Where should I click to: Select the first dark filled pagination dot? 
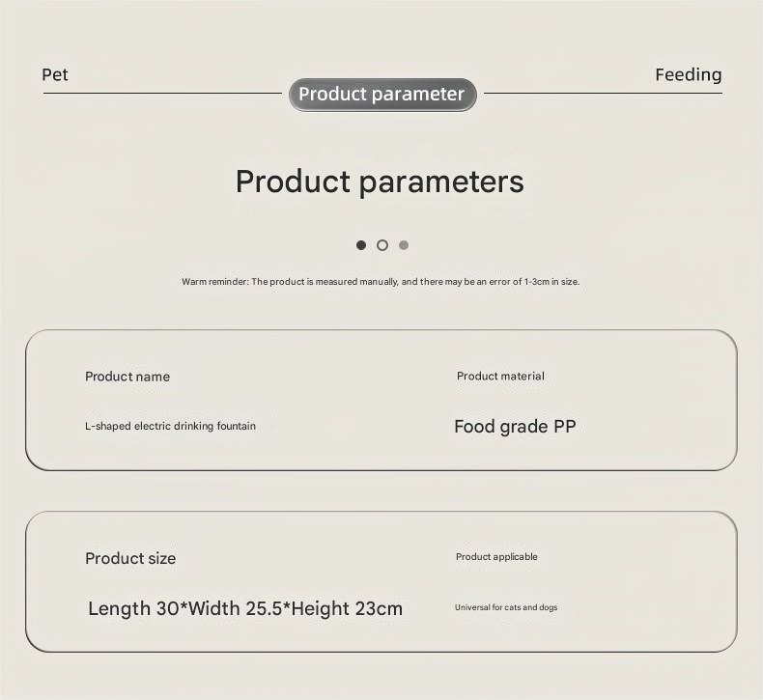pyautogui.click(x=361, y=245)
